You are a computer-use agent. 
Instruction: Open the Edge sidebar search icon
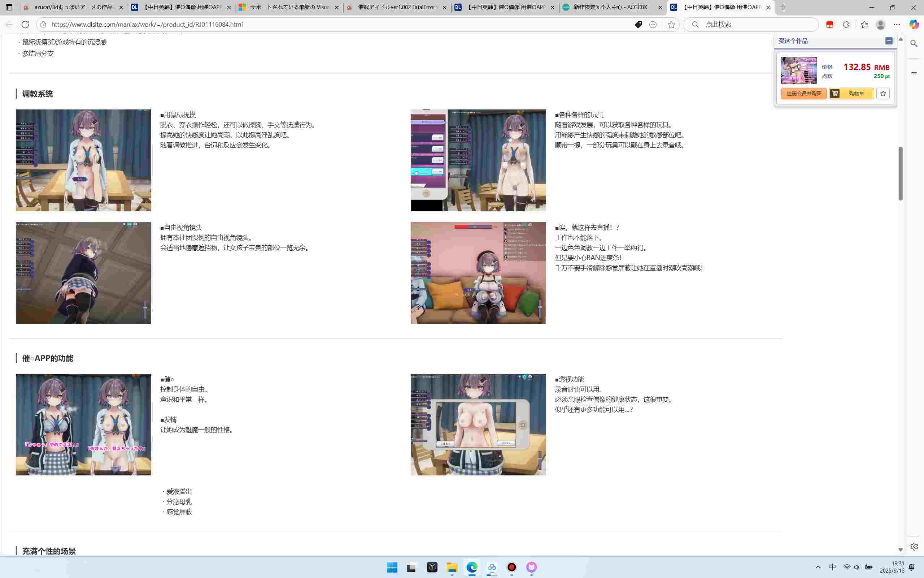click(x=914, y=44)
